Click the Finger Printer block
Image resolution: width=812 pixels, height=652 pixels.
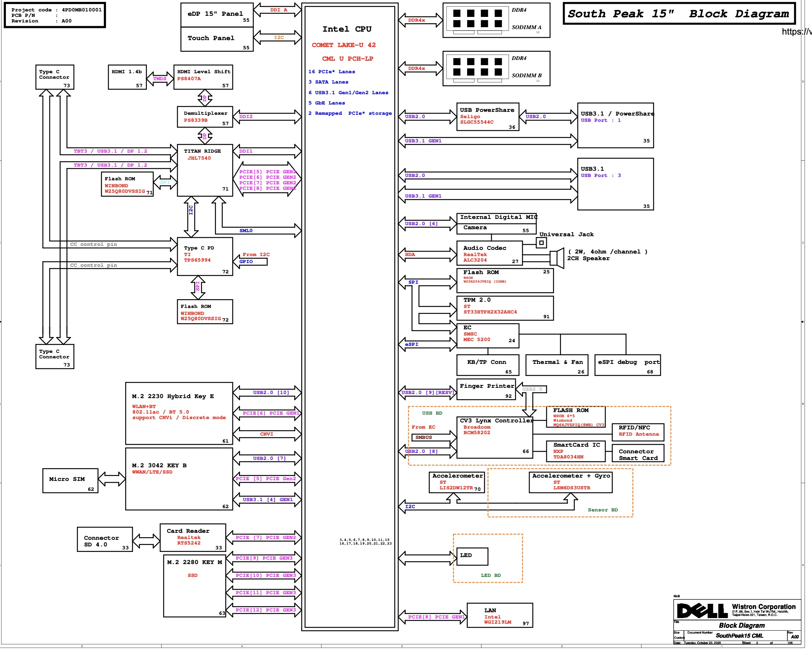tap(486, 389)
